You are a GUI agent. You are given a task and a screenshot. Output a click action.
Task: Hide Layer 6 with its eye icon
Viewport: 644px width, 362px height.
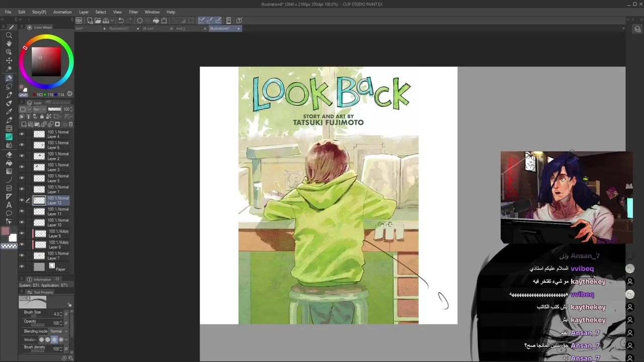coord(22,145)
